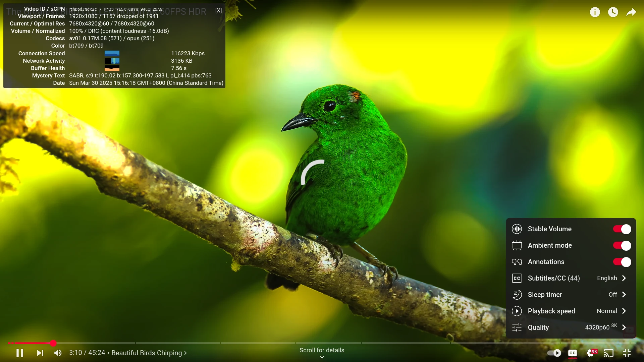Viewport: 644px width, 362px height.
Task: Disable the Annotations switch
Action: click(622, 262)
